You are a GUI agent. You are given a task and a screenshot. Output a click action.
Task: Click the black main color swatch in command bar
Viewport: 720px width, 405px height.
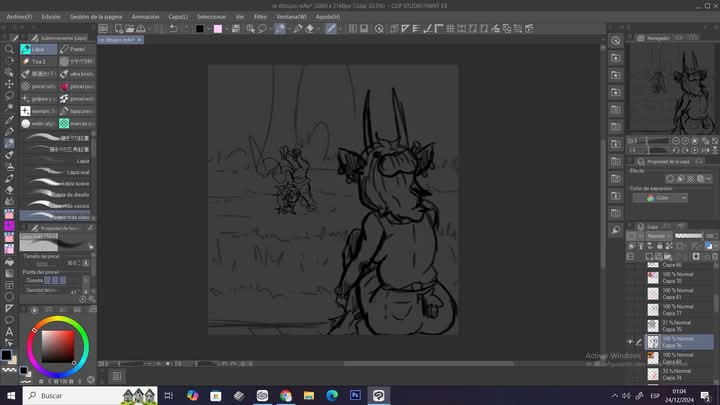click(199, 28)
